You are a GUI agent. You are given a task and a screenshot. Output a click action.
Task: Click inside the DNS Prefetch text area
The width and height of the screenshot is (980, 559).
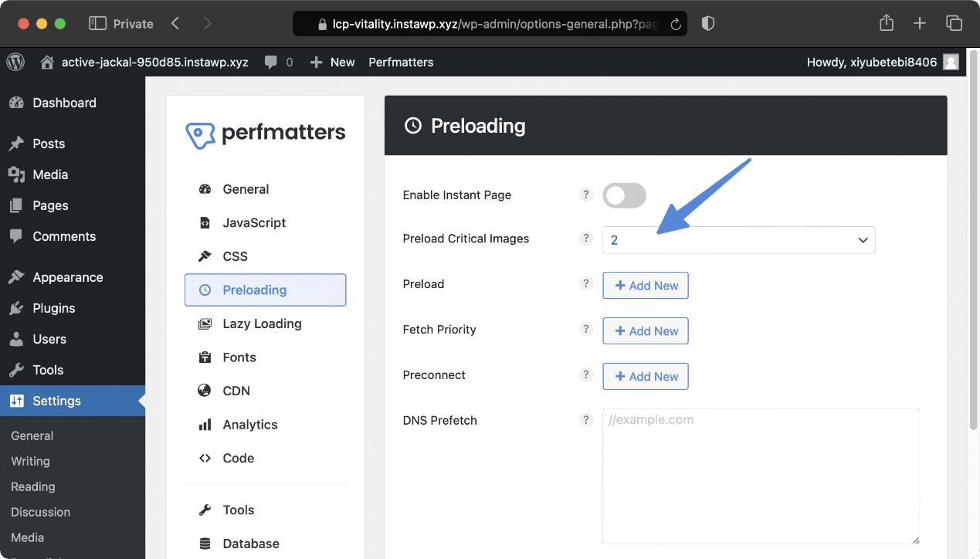click(761, 475)
